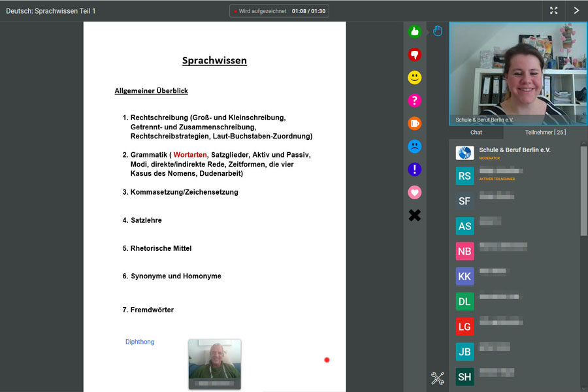Click the '4. Satzlehre' list item

pos(142,220)
